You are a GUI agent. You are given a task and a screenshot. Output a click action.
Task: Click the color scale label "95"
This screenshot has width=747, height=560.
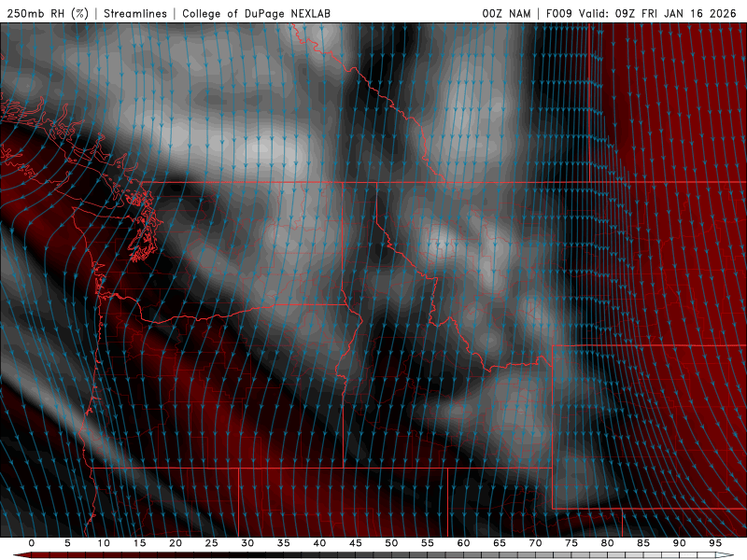(x=715, y=543)
